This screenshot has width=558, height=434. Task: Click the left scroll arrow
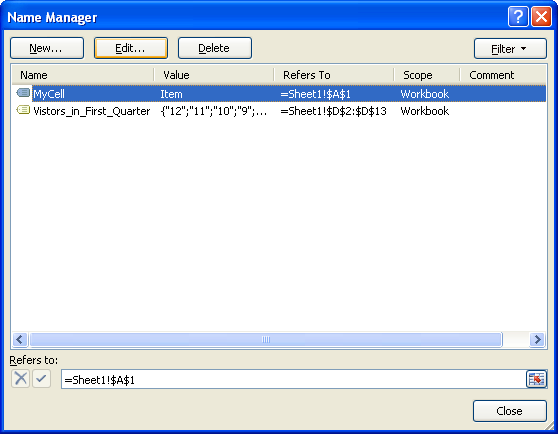[x=20, y=340]
